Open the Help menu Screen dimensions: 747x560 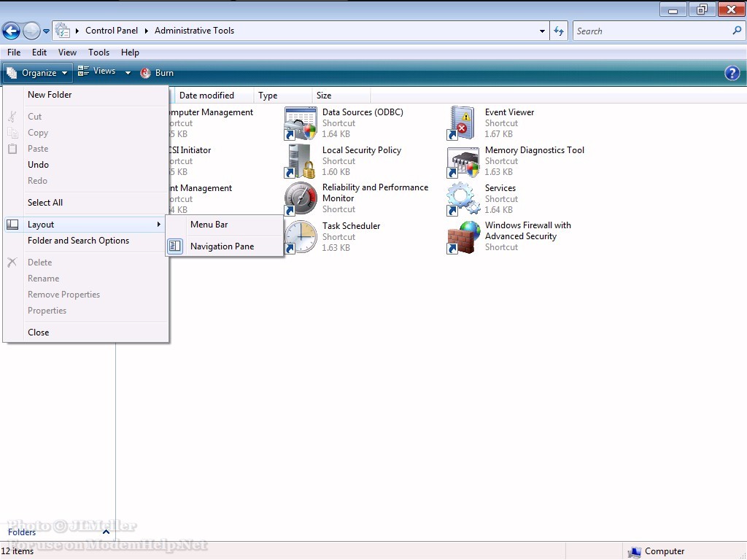click(130, 52)
